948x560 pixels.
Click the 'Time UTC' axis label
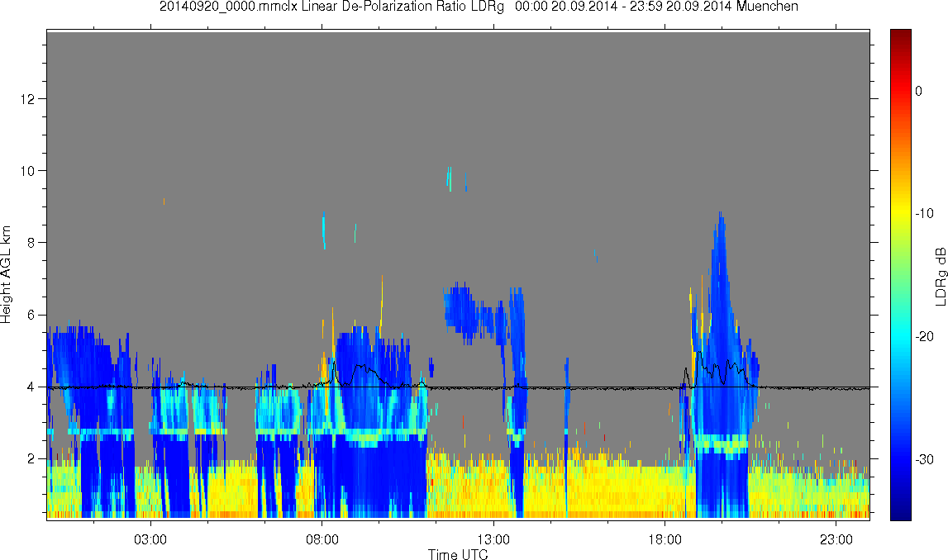[458, 554]
